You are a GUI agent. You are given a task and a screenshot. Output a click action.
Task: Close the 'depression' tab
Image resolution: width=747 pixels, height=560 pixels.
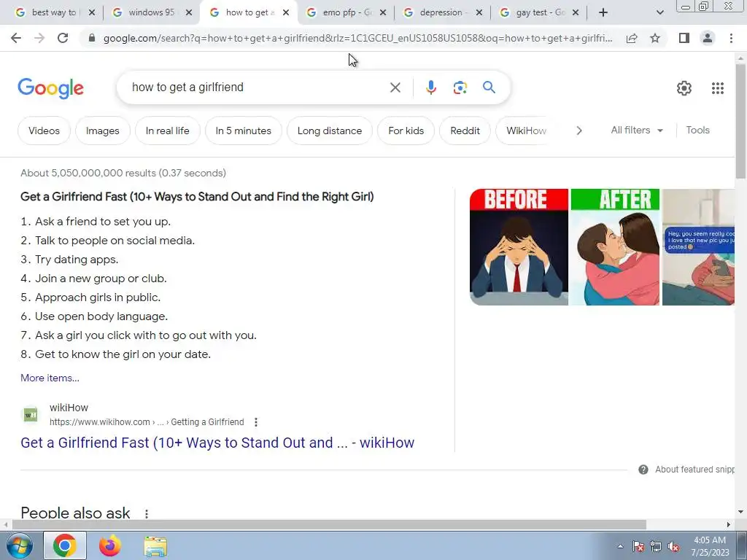point(479,12)
